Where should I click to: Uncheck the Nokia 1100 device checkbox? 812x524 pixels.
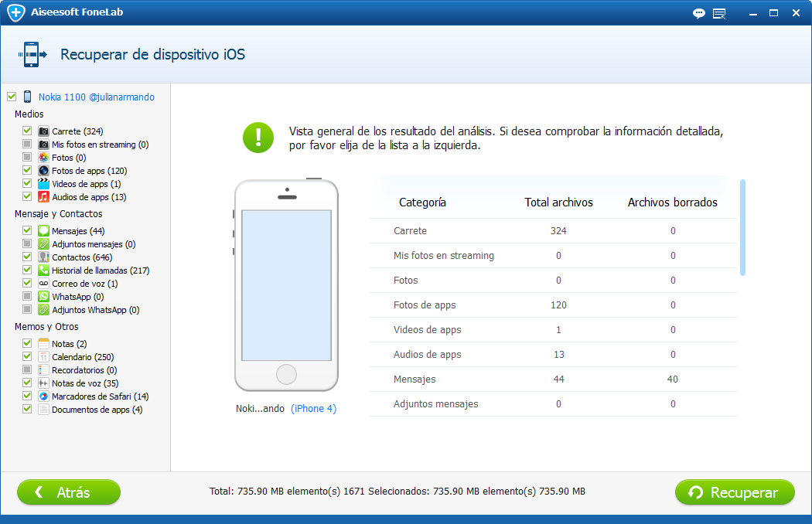click(12, 97)
